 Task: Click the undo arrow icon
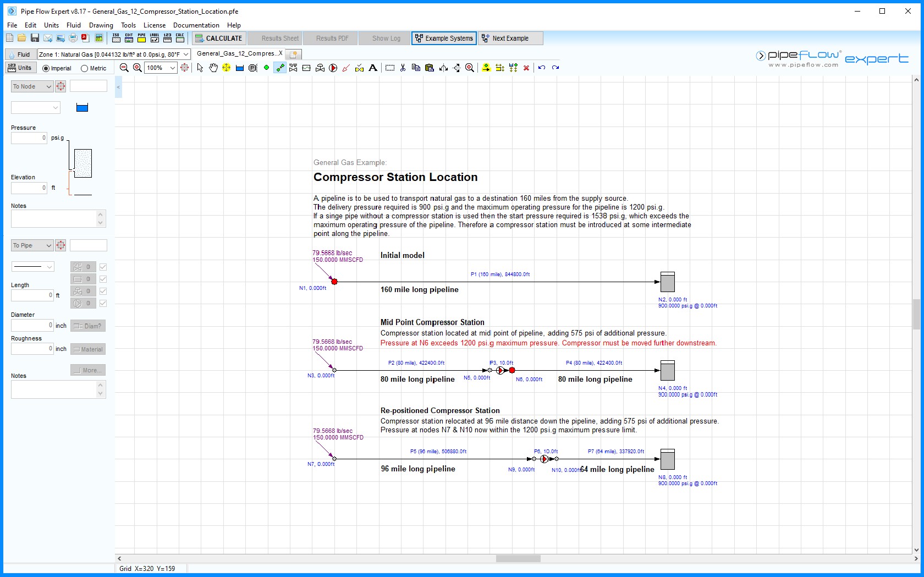(x=542, y=68)
